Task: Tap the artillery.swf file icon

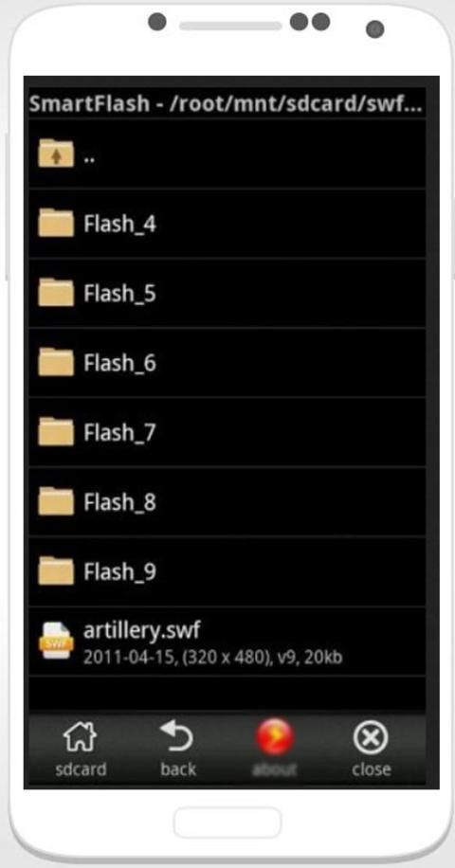Action: click(x=56, y=641)
